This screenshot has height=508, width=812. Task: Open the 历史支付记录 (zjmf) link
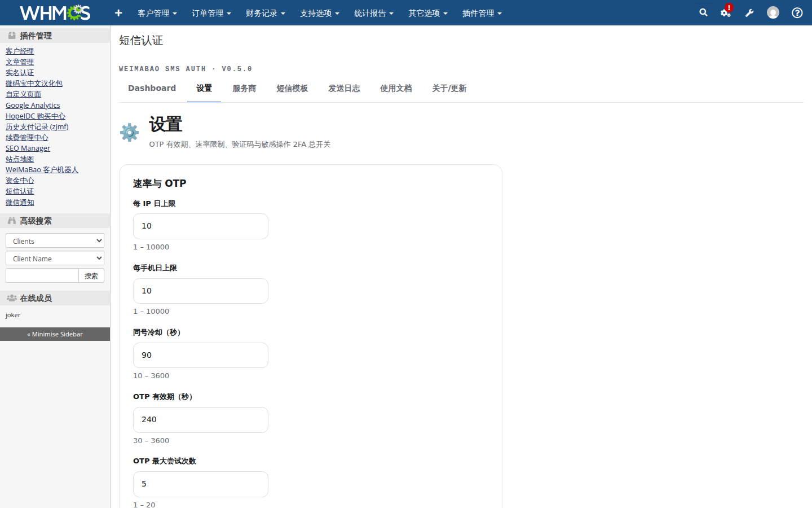pos(37,126)
